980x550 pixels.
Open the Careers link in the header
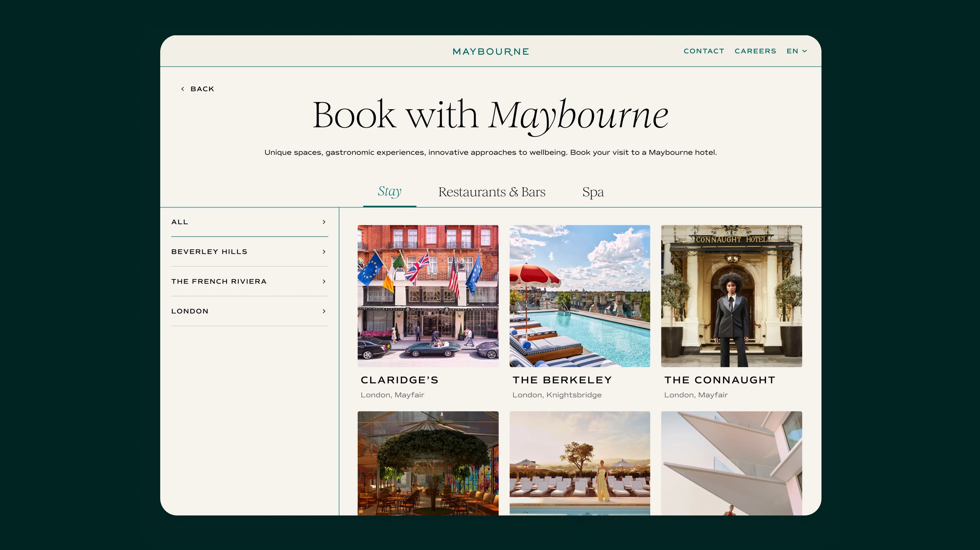pyautogui.click(x=755, y=51)
